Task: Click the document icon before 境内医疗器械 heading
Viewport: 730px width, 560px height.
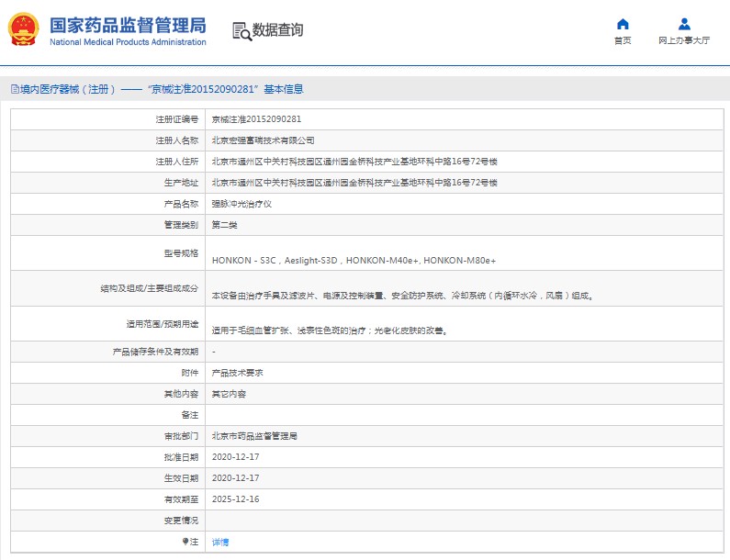Action: pos(14,89)
